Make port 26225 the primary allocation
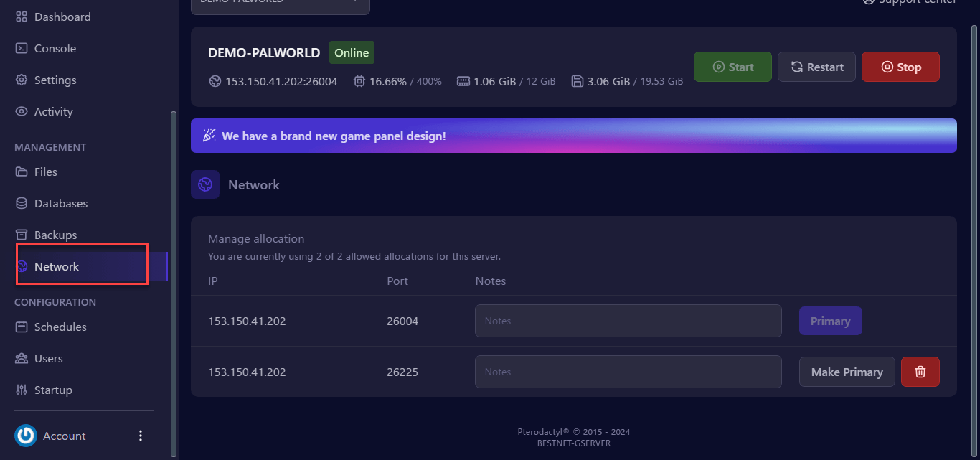Image resolution: width=980 pixels, height=460 pixels. tap(847, 372)
